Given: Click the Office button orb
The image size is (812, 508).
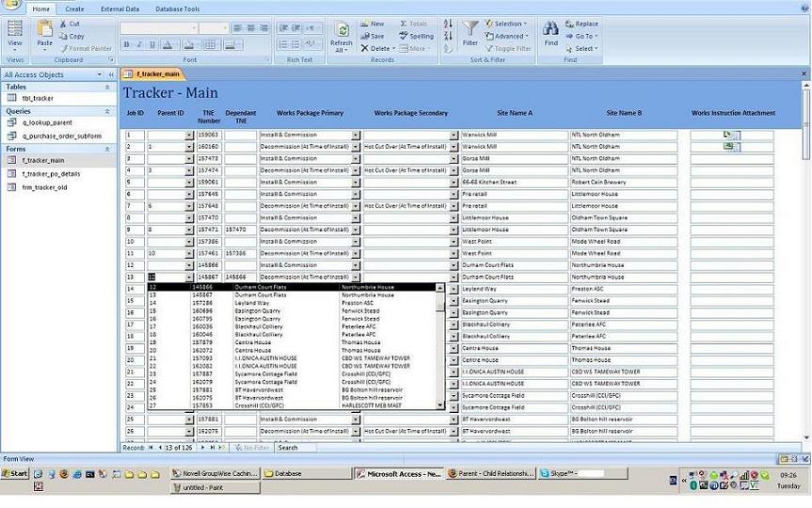Looking at the screenshot, I should pos(11,5).
